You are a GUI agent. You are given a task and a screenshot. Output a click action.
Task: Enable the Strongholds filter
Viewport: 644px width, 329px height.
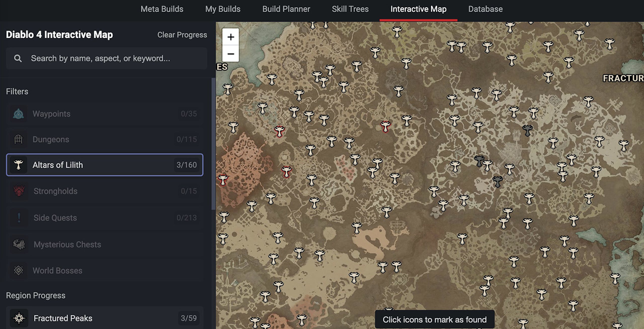pyautogui.click(x=105, y=191)
